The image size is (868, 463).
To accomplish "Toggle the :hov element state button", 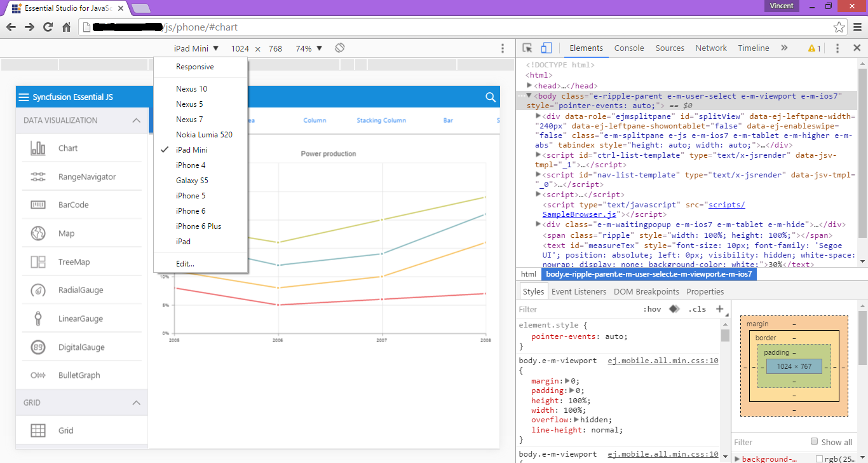I will coord(652,310).
